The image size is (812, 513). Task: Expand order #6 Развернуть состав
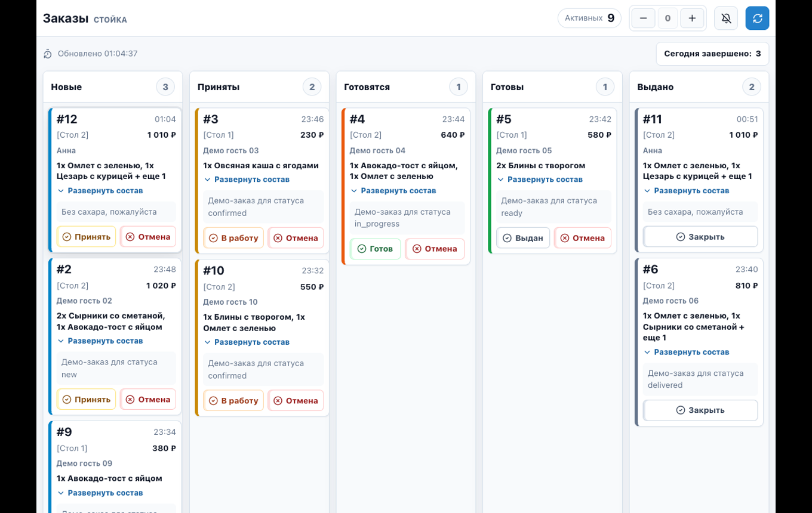pyautogui.click(x=687, y=352)
